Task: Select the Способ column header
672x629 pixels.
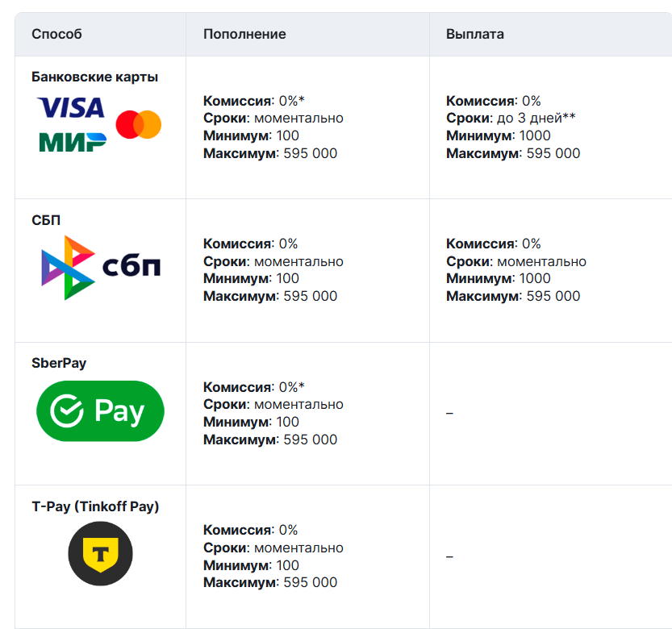Action: click(x=56, y=34)
